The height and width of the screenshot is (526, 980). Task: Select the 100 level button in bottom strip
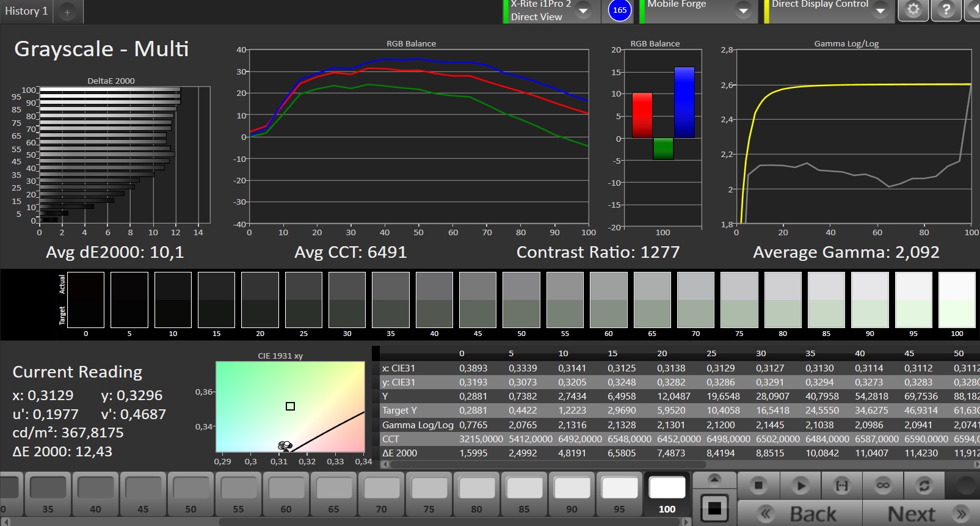pos(667,494)
